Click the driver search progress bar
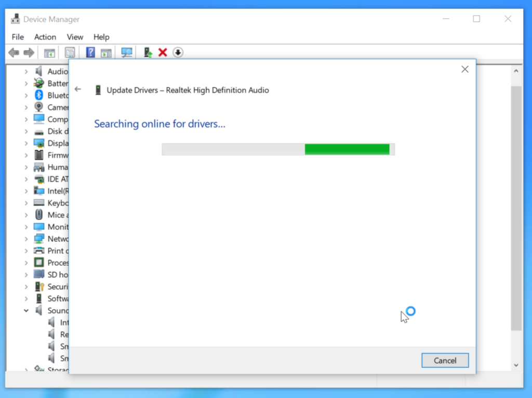 click(278, 149)
